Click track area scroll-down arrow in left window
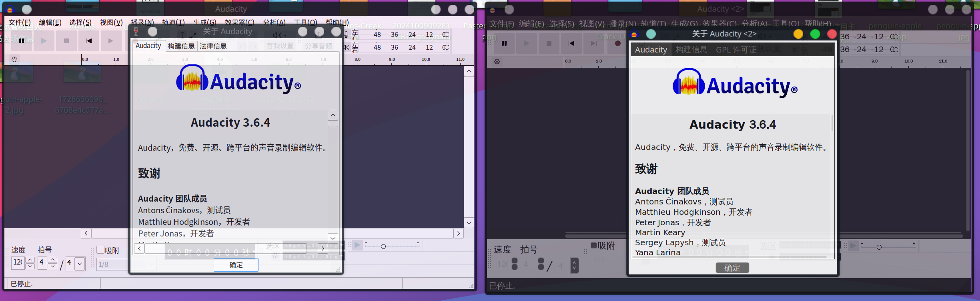The height and width of the screenshot is (301, 980). (x=469, y=222)
